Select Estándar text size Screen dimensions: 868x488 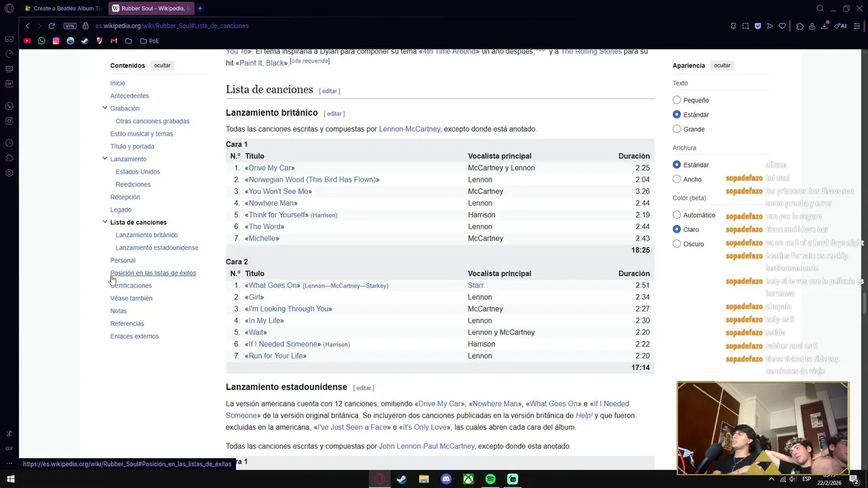677,115
